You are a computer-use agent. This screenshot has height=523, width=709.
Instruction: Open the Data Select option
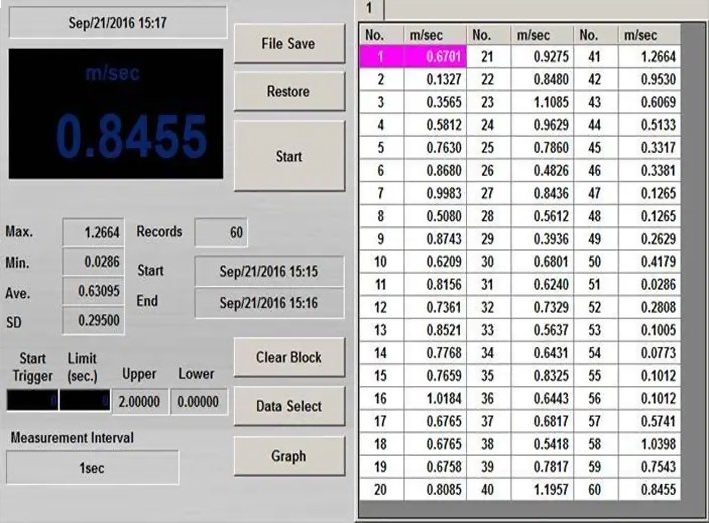point(288,406)
